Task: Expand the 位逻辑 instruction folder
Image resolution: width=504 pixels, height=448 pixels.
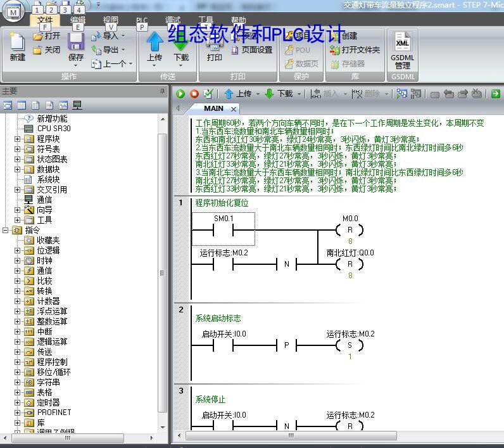Action: point(17,250)
